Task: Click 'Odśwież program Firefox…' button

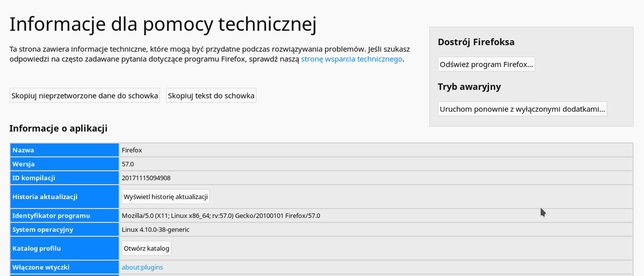Action: (486, 64)
